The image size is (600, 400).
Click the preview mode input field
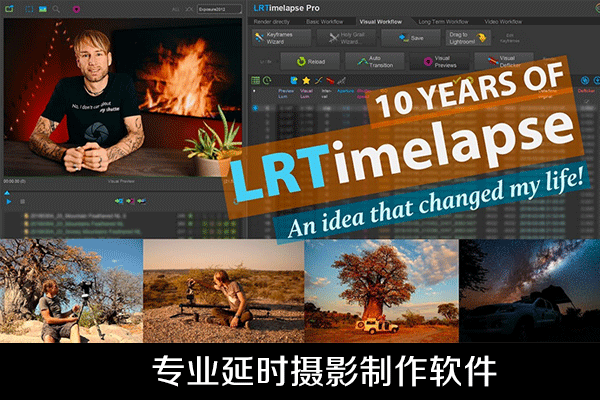[219, 9]
